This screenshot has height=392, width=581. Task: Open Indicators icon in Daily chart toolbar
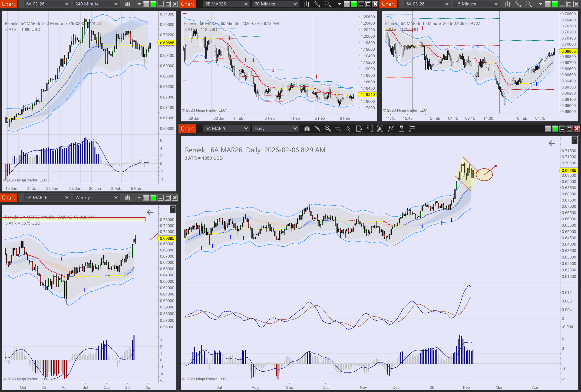click(x=391, y=129)
